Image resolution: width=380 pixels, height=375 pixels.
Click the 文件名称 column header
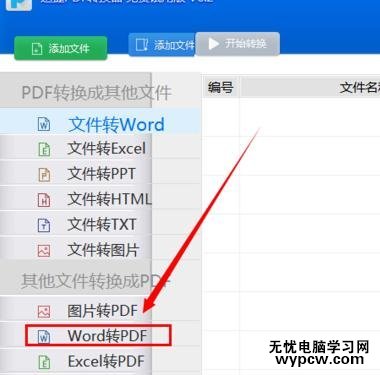[311, 88]
